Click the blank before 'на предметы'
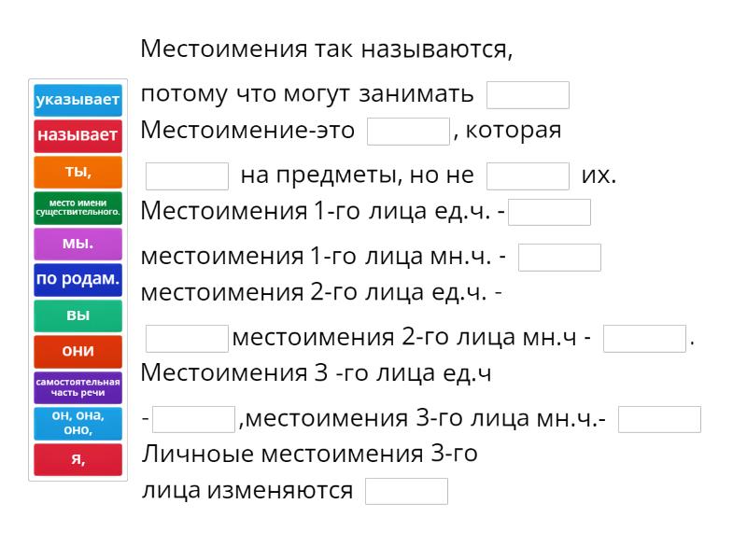Viewport: 747px width, 560px height. coord(187,176)
